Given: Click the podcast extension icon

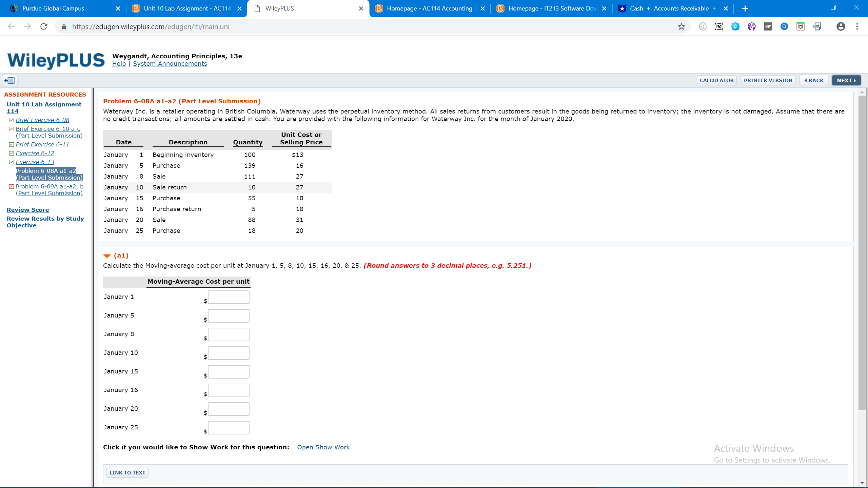Looking at the screenshot, I should (751, 26).
